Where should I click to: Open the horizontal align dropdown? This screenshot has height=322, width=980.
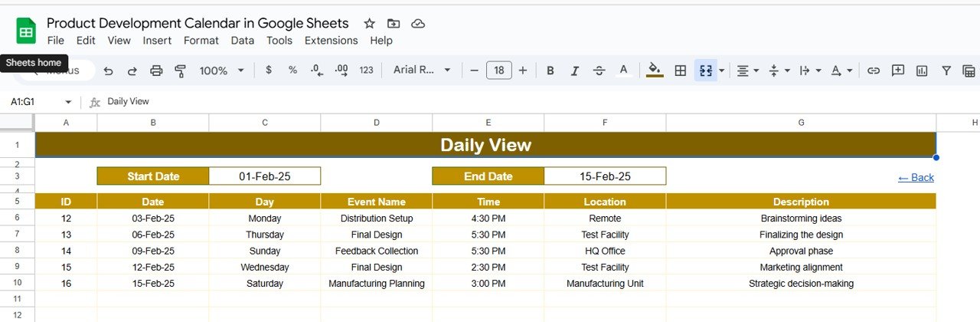pos(747,71)
